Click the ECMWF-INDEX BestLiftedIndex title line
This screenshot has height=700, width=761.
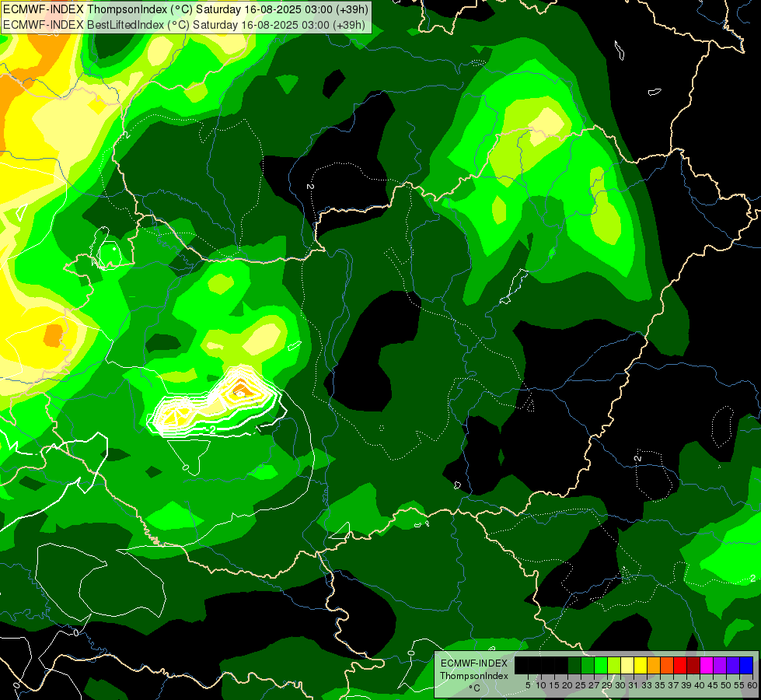click(184, 25)
